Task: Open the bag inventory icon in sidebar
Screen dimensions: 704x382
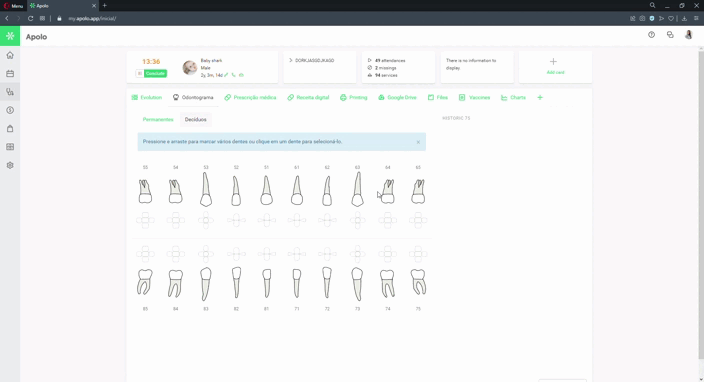Action: (10, 129)
